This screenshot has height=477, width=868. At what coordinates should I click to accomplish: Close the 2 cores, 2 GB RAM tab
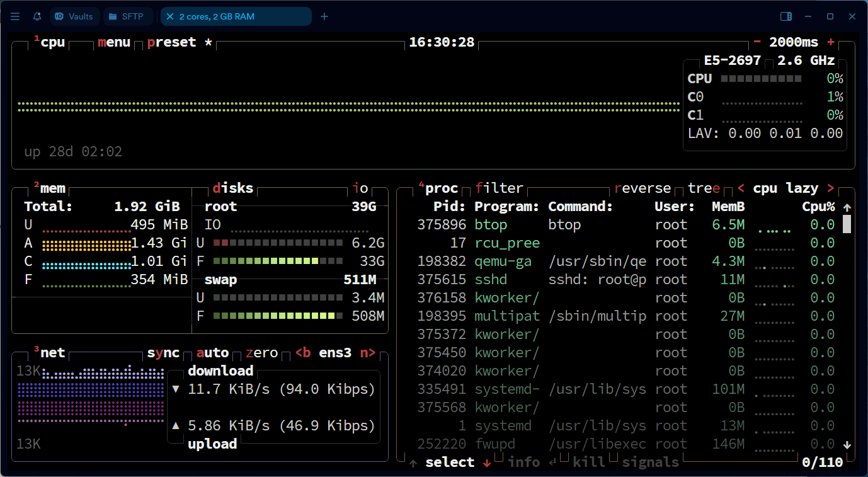[x=170, y=16]
